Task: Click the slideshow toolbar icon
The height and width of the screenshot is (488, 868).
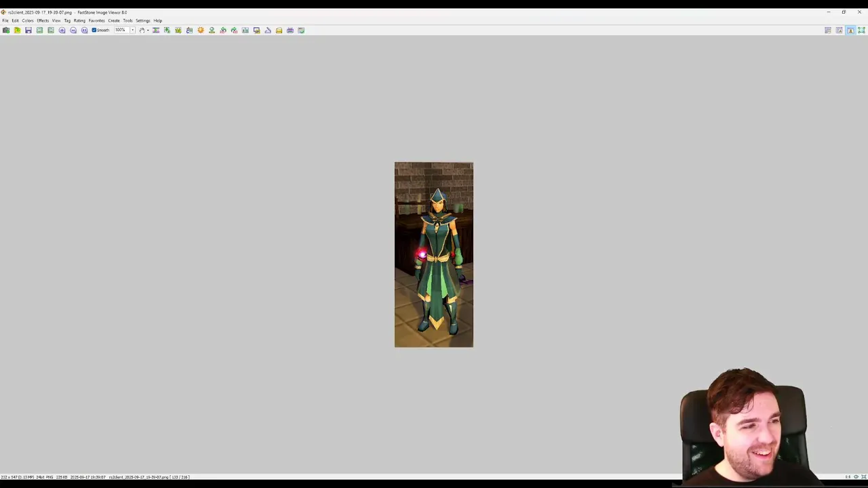Action: pos(156,30)
